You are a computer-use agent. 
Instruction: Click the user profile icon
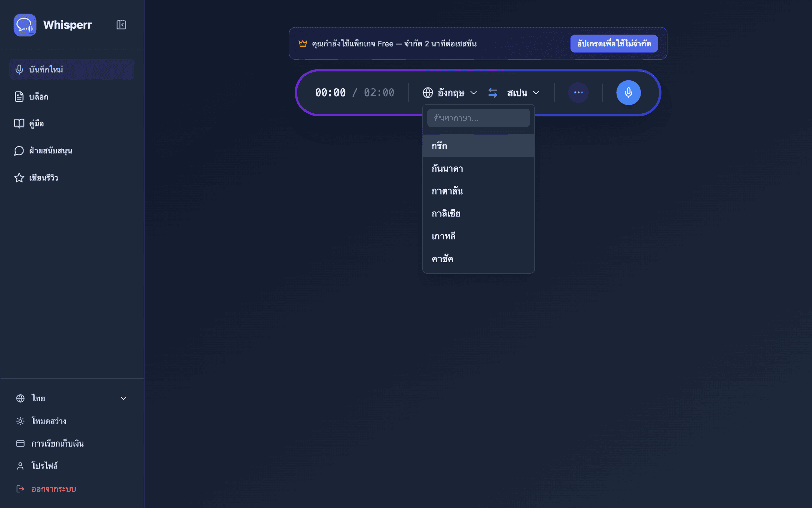pos(20,466)
